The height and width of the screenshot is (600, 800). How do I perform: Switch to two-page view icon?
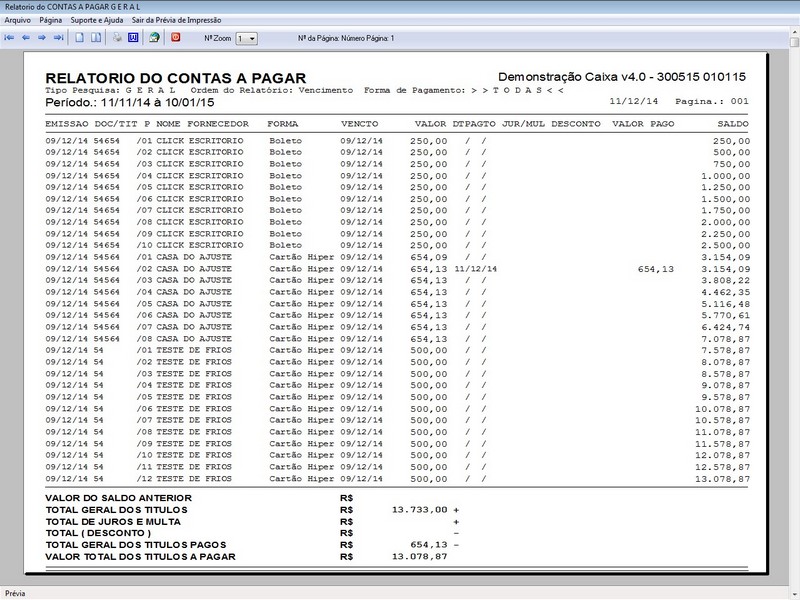pos(96,38)
